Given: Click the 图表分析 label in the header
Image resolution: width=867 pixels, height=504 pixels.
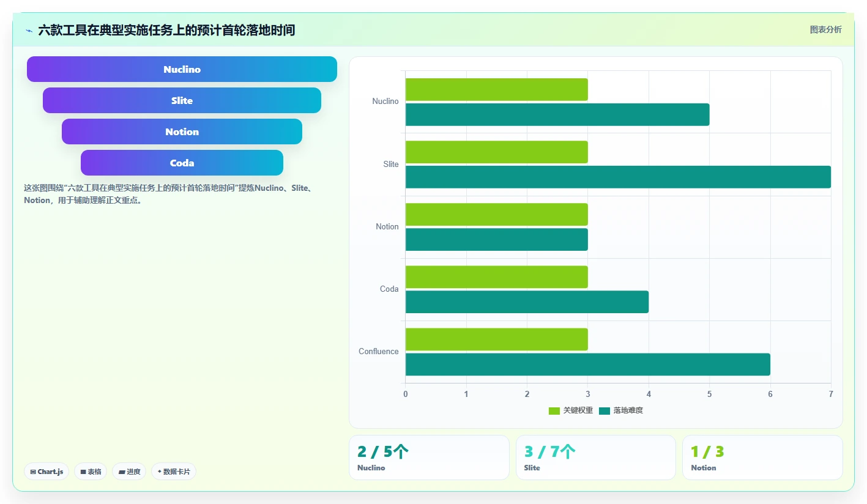Looking at the screenshot, I should click(x=825, y=29).
